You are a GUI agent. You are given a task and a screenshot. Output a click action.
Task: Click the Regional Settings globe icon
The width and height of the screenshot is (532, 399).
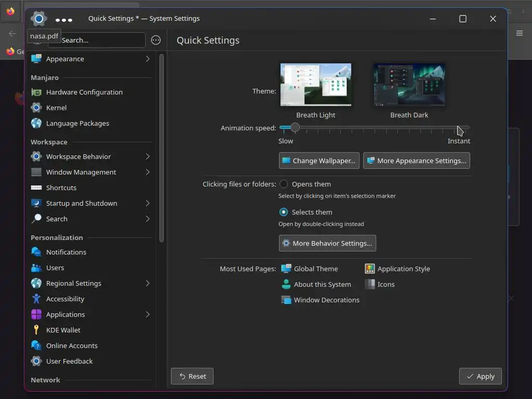pos(36,283)
